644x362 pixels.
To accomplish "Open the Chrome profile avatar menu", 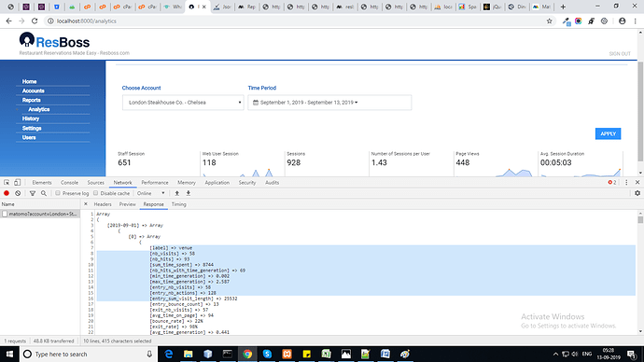I will click(622, 21).
